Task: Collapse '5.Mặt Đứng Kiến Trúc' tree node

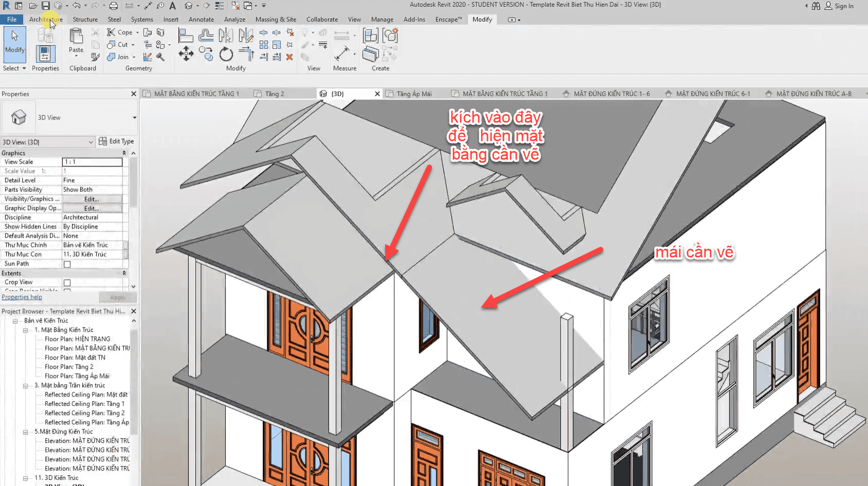Action: pyautogui.click(x=25, y=432)
